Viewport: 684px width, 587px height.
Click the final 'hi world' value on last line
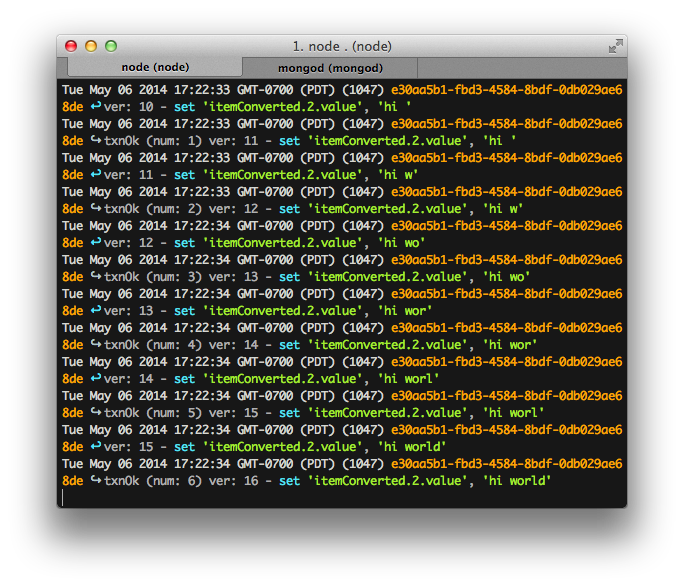pyautogui.click(x=517, y=481)
